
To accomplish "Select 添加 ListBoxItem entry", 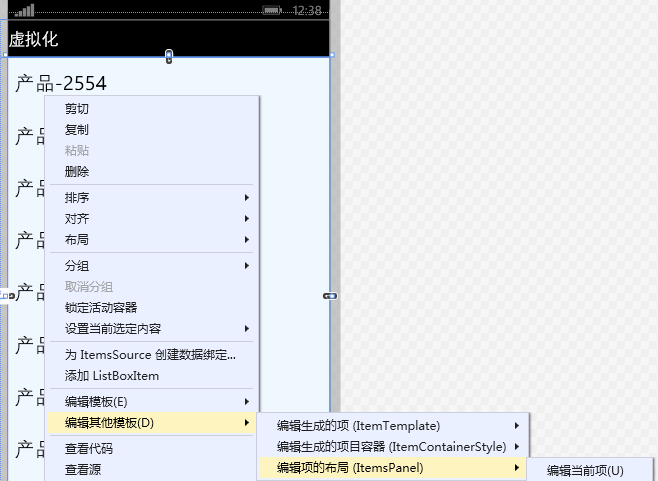I will click(x=151, y=376).
